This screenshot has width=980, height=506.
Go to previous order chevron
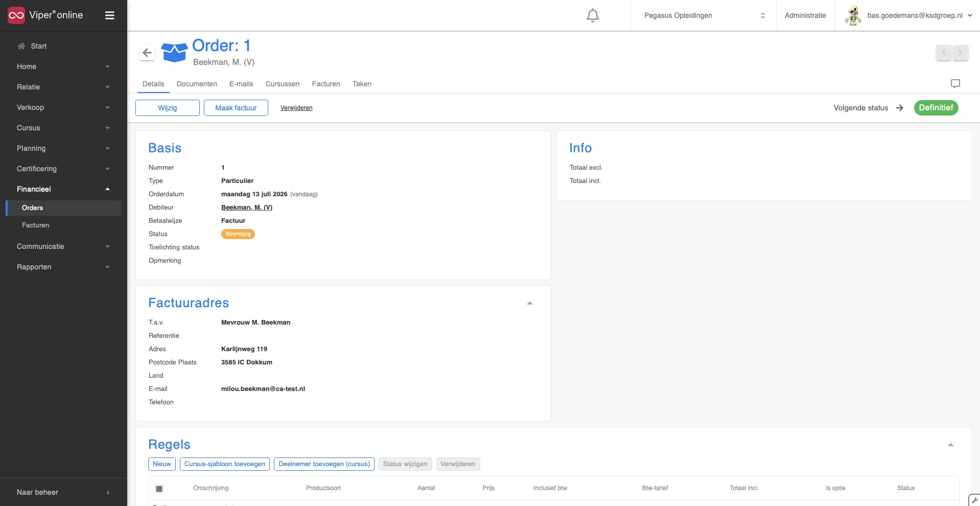[x=944, y=53]
